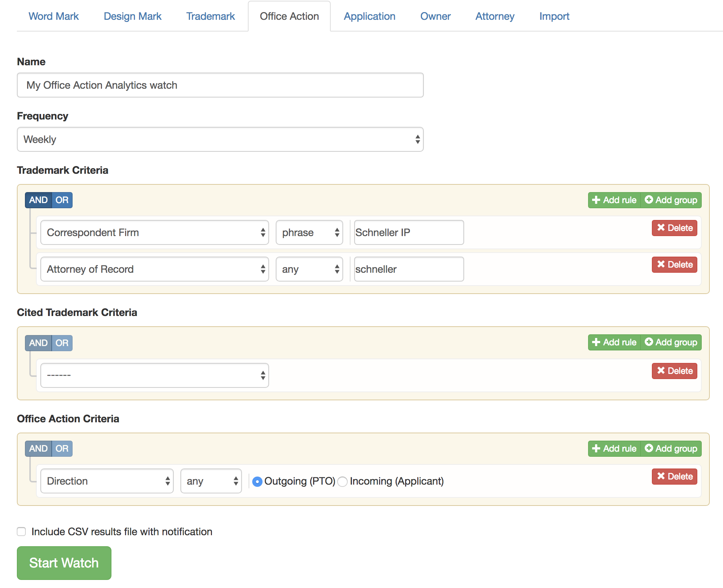The height and width of the screenshot is (588, 723).
Task: Delete the Direction rule
Action: coord(674,477)
